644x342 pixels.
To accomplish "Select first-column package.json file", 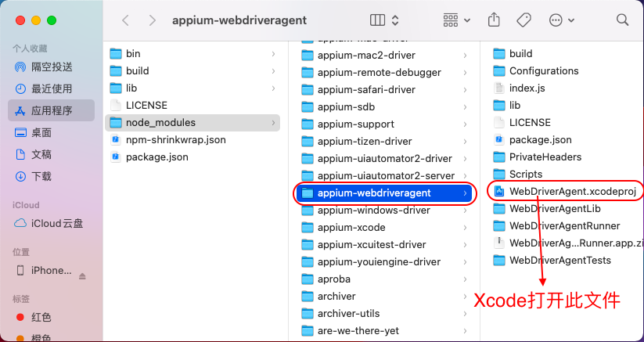I will pos(192,157).
